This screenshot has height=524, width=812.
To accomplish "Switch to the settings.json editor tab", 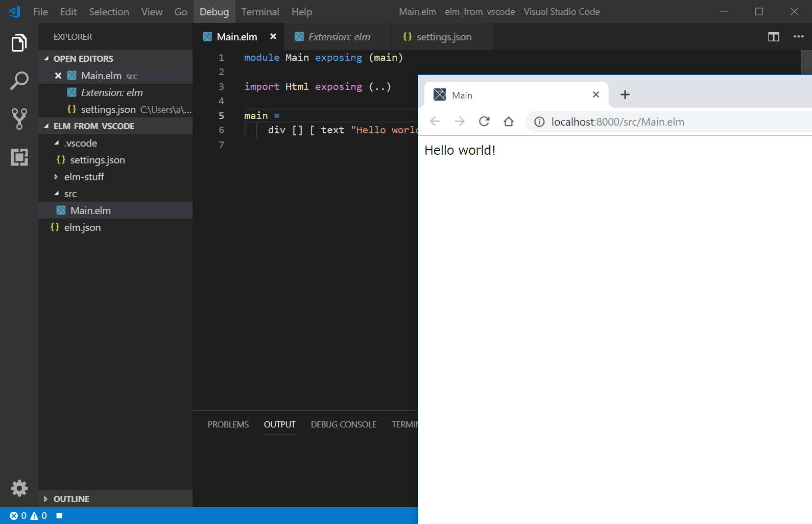I will coord(443,37).
